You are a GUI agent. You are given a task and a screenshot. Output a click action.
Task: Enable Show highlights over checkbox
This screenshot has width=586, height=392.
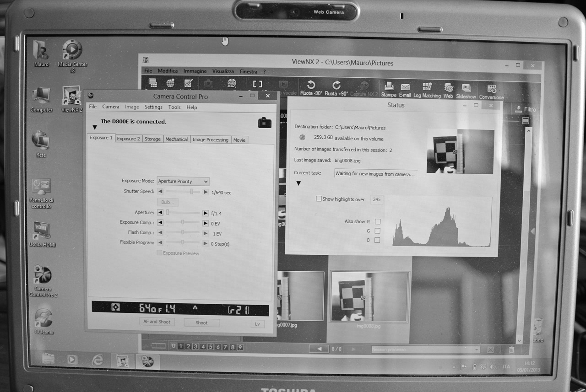click(x=319, y=199)
